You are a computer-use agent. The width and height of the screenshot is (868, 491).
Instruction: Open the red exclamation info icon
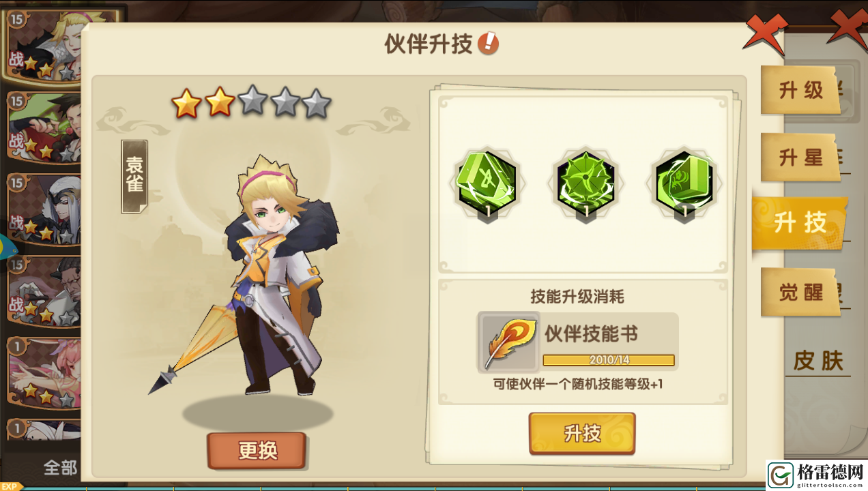(x=488, y=44)
